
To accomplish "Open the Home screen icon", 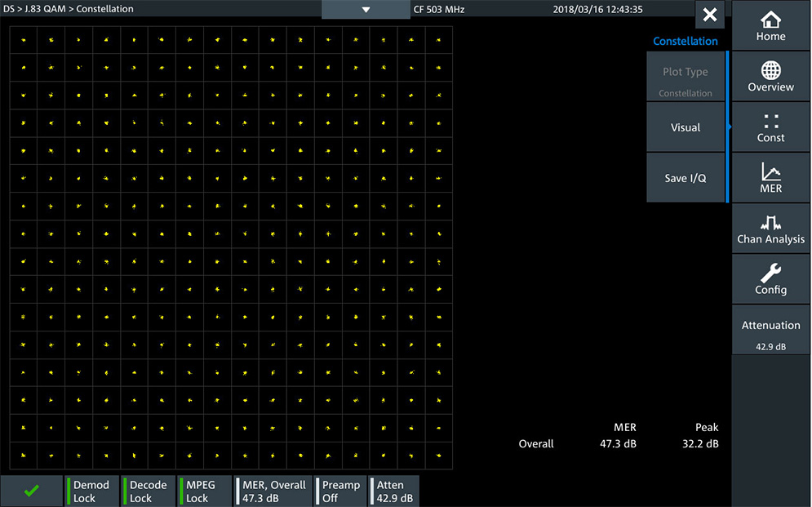I will pyautogui.click(x=770, y=25).
